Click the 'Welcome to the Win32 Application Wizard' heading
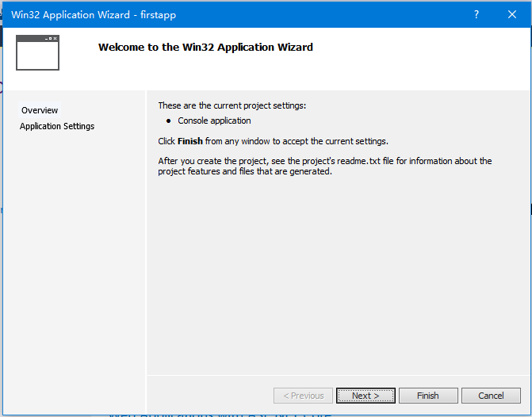This screenshot has width=532, height=417. tap(205, 48)
